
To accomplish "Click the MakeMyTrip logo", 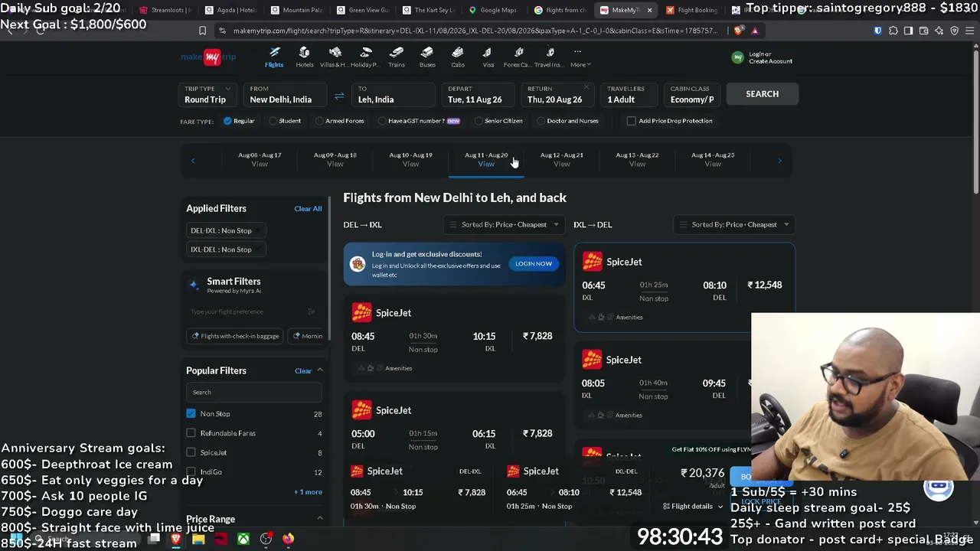I will (x=208, y=57).
